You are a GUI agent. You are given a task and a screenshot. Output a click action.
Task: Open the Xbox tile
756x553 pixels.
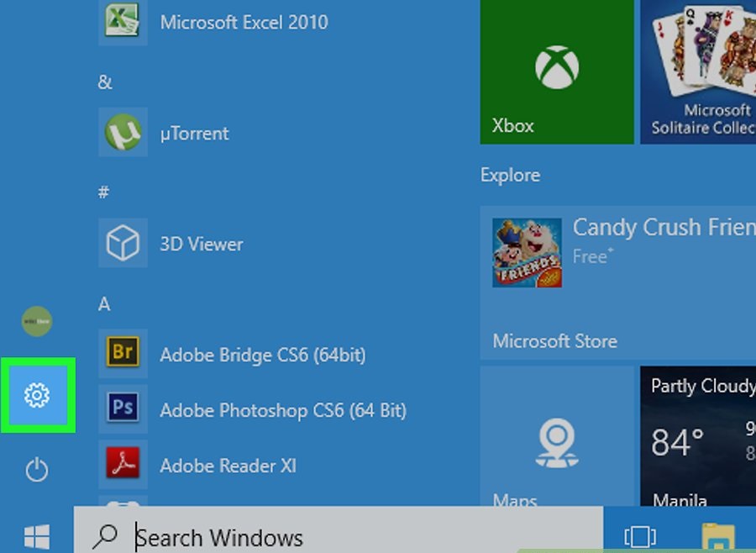pyautogui.click(x=557, y=72)
